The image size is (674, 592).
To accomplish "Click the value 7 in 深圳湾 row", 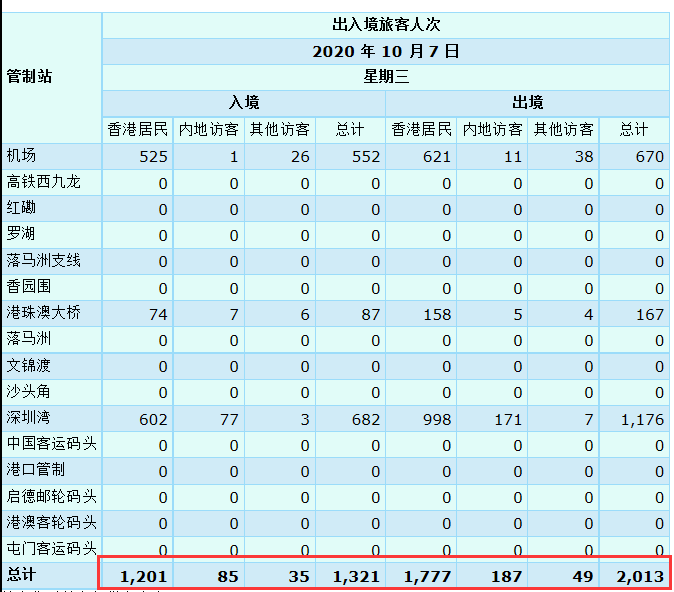I will coord(589,420).
